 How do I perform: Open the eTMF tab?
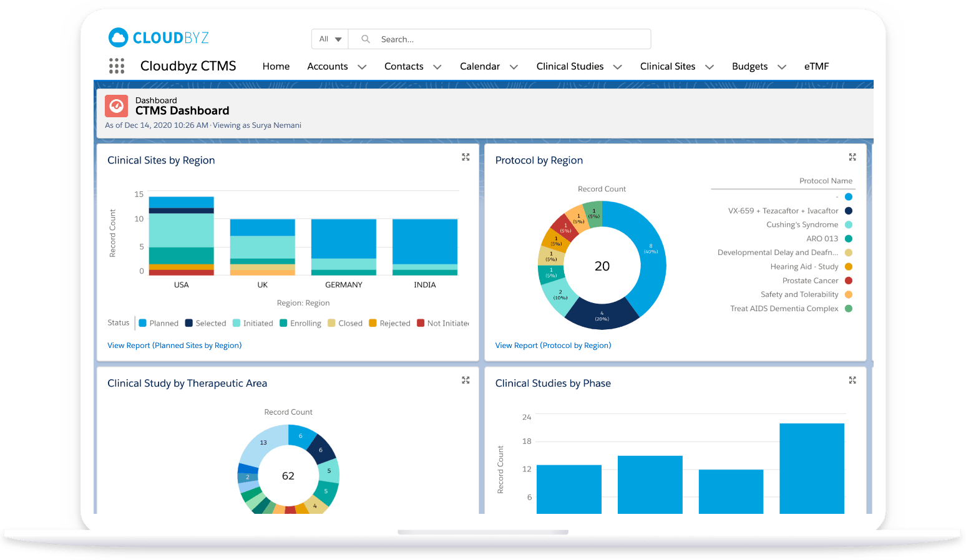click(x=816, y=66)
